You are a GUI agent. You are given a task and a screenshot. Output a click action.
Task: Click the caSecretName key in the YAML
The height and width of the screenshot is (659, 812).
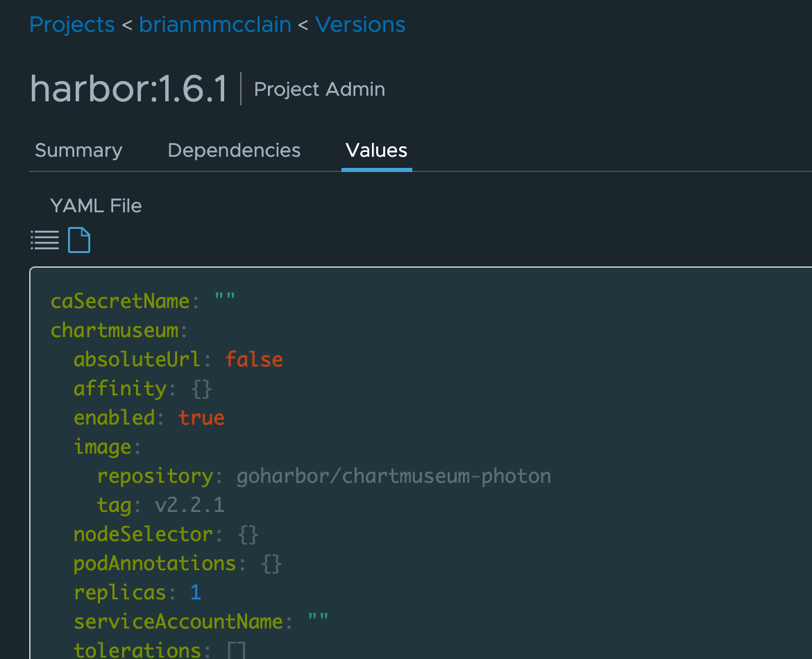click(120, 301)
